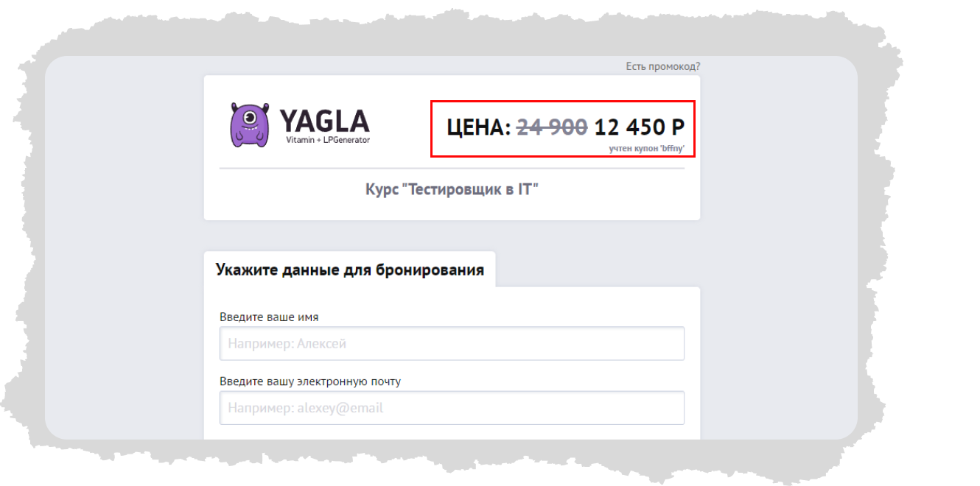Focus the name field with 'Например: Алексей'
Viewport: 980px width, 486px height.
[452, 343]
